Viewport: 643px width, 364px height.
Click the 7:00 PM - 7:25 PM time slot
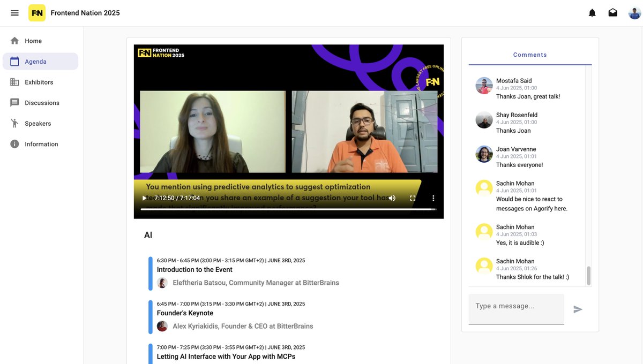(231, 347)
